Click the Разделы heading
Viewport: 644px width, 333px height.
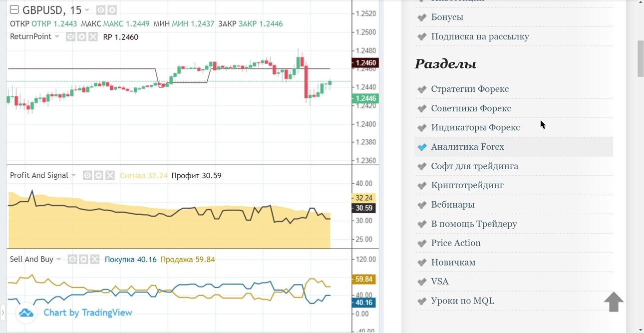[445, 64]
